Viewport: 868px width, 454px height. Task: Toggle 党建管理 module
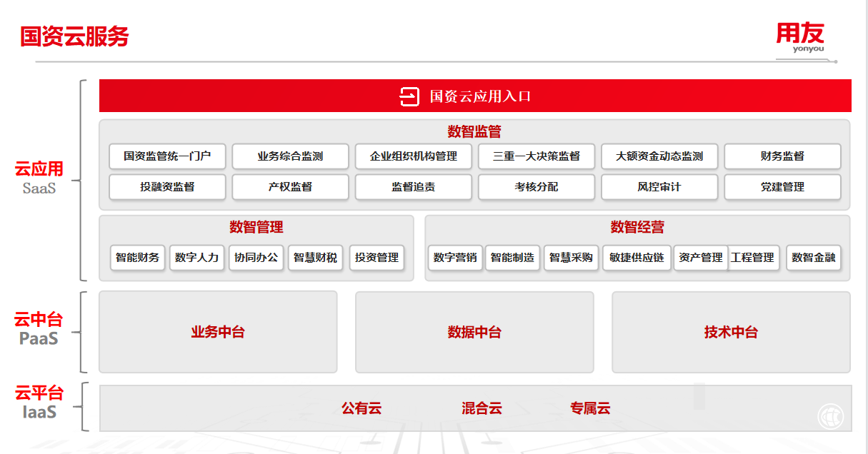point(782,187)
